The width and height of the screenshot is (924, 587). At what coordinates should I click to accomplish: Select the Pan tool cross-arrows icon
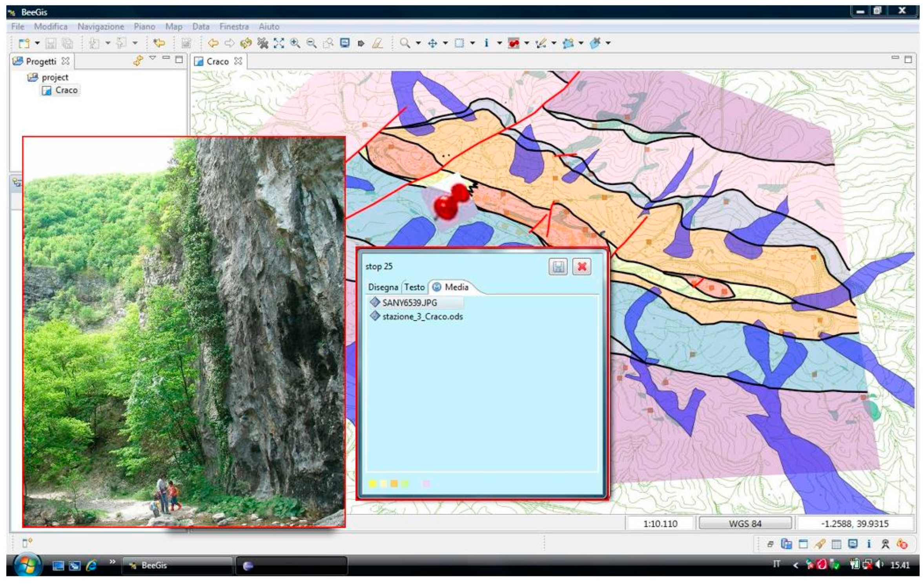coord(432,43)
